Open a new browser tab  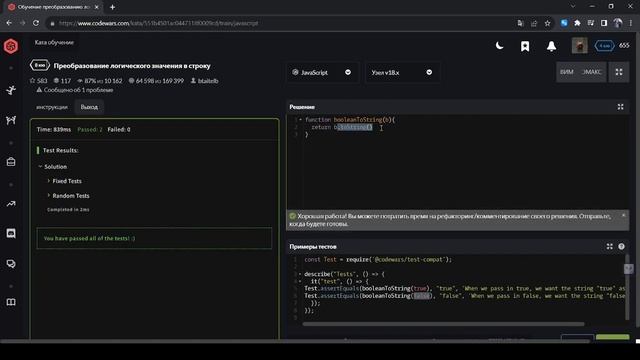point(112,7)
